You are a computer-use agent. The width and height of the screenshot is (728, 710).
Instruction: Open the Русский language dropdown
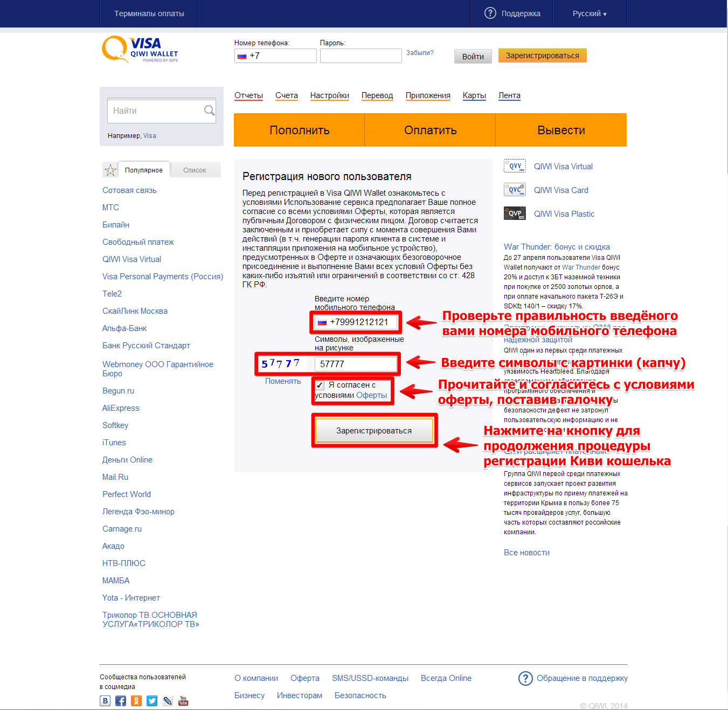tap(590, 13)
